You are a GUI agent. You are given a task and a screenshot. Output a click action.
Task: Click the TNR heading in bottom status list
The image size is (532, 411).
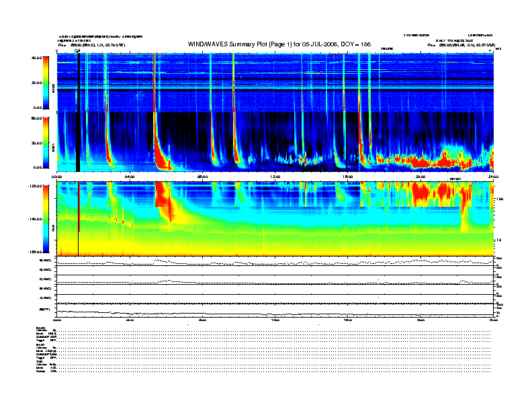tap(38, 361)
